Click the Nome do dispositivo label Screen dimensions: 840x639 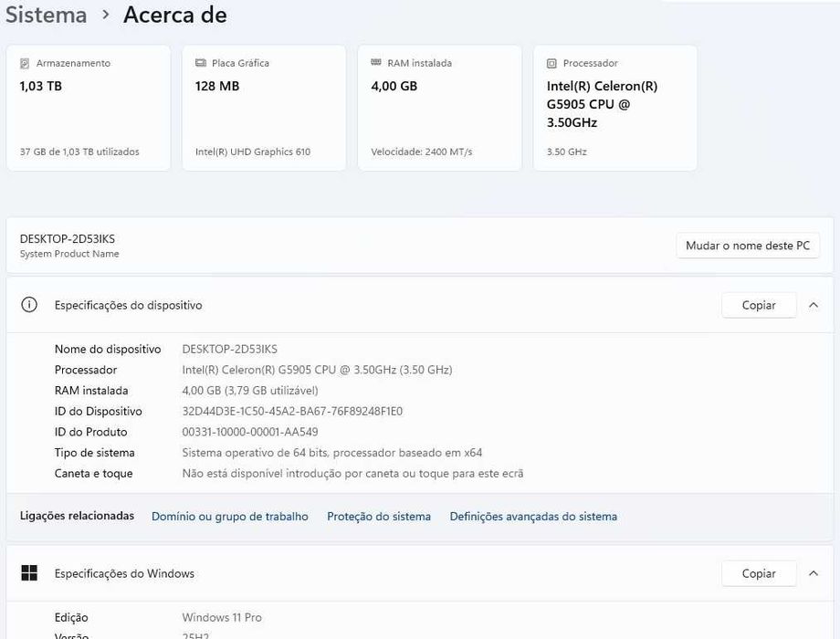pos(108,350)
